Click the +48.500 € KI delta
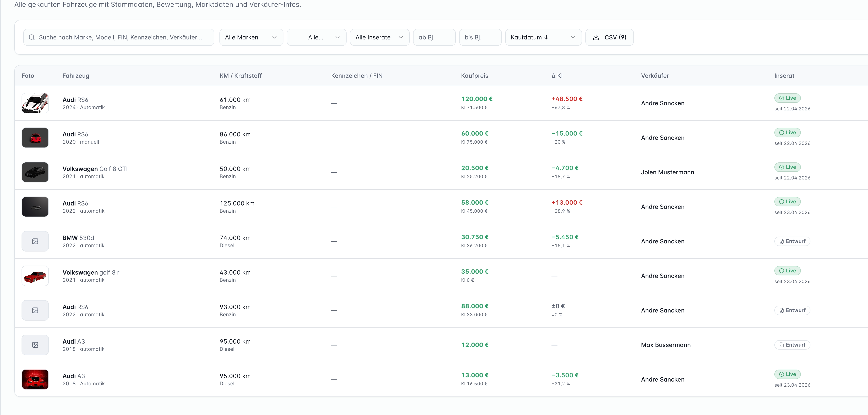The image size is (868, 415). (x=567, y=99)
